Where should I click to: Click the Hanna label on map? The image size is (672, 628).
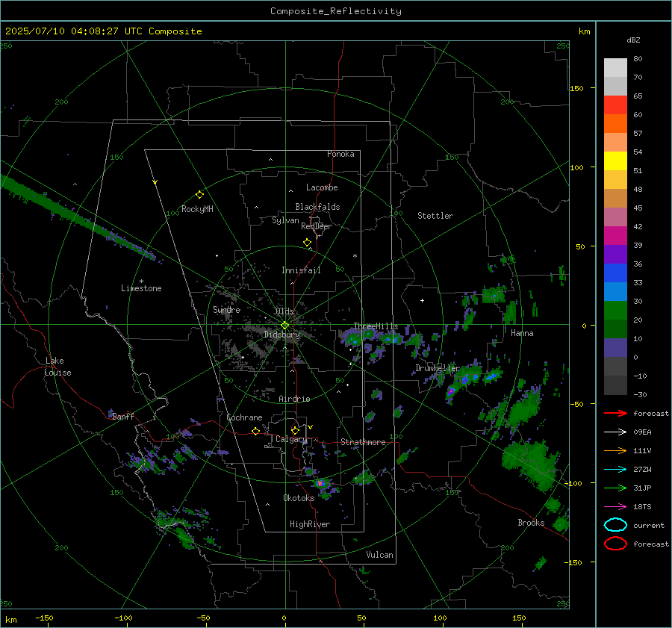point(522,333)
